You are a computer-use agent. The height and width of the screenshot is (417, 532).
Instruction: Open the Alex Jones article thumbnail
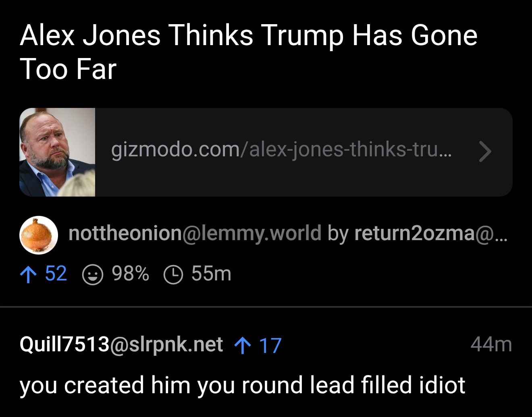[57, 152]
